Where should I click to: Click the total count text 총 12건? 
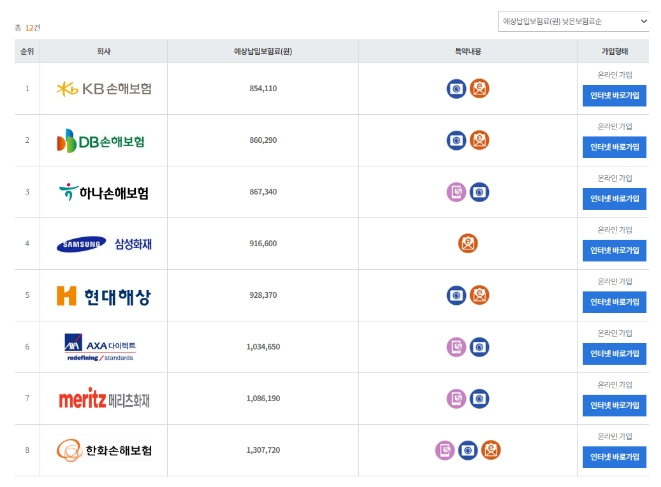tap(27, 28)
